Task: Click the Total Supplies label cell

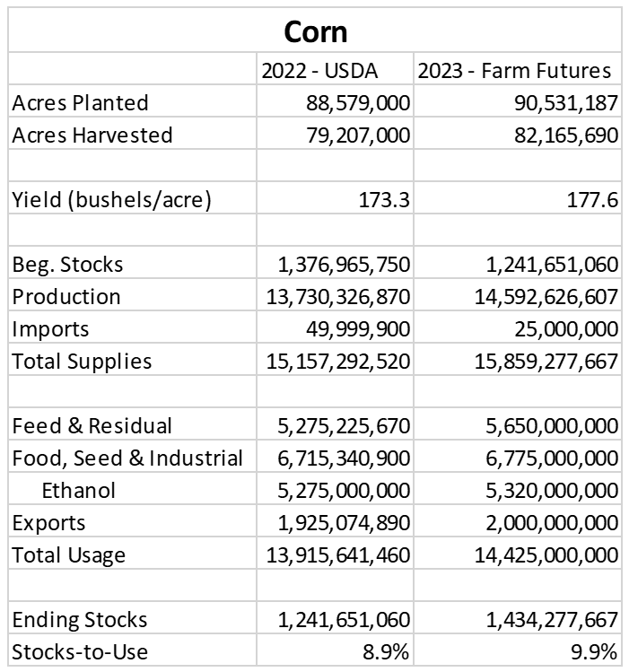Action: coord(83,362)
